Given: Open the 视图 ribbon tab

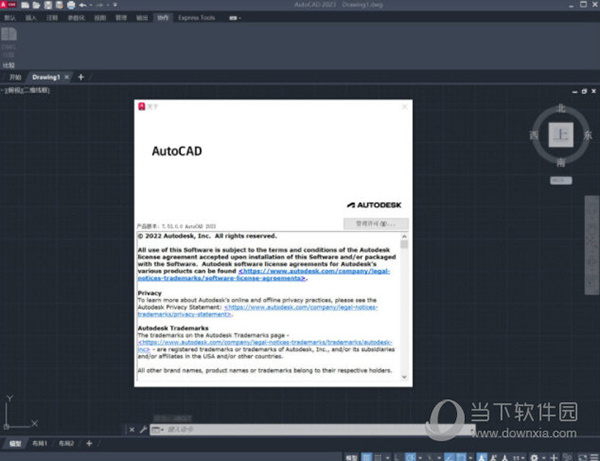Looking at the screenshot, I should [100, 18].
